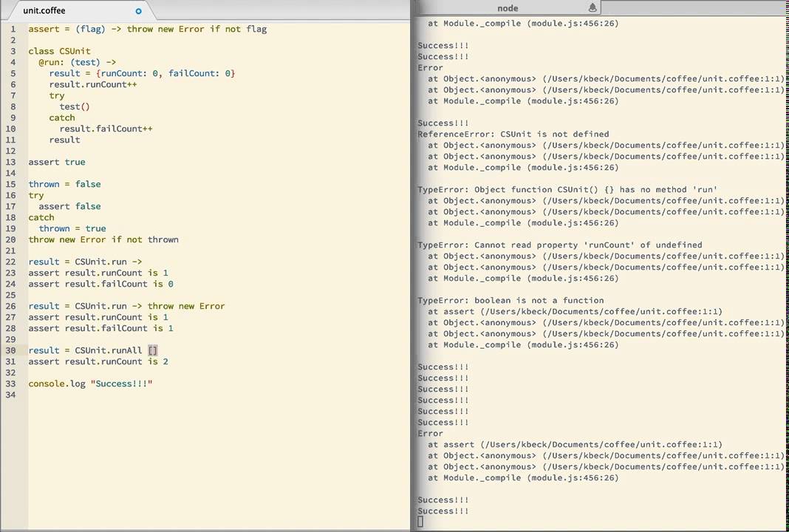The image size is (789, 532).
Task: Click the 'catch' keyword on line 18
Action: (x=41, y=217)
